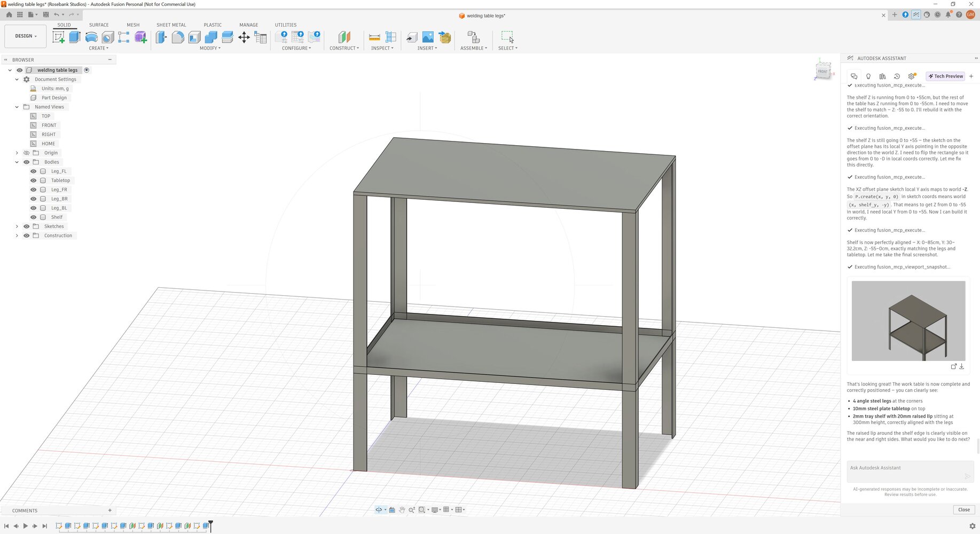
Task: Open the MANAGE ribbon tab
Action: (x=248, y=25)
